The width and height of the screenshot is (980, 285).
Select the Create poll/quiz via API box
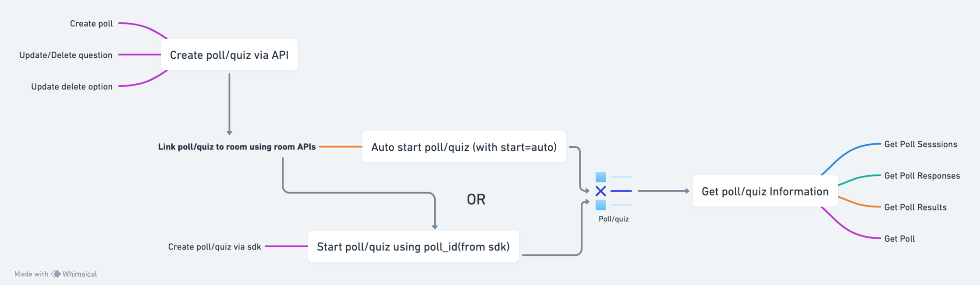pos(229,55)
